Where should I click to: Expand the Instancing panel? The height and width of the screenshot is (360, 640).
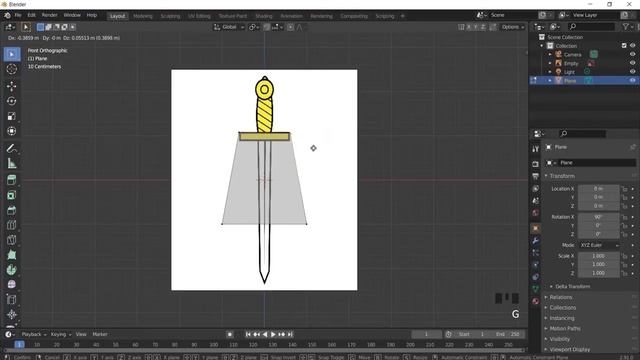point(562,318)
